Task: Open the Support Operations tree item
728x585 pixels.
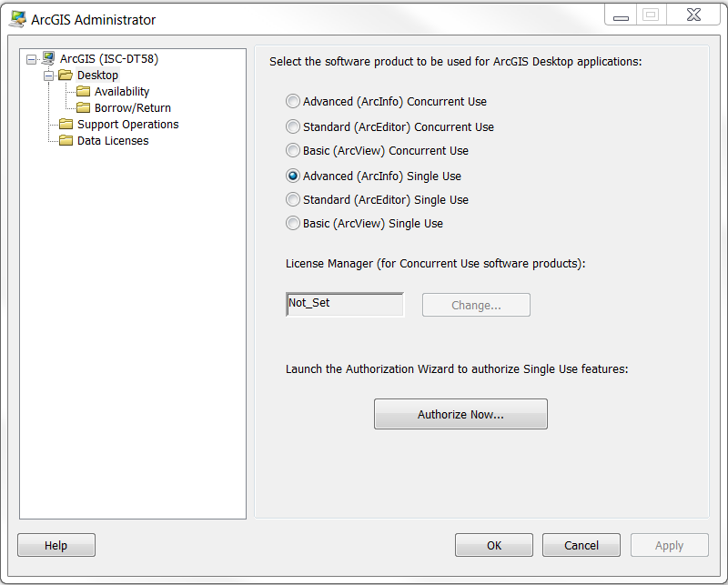Action: tap(127, 124)
